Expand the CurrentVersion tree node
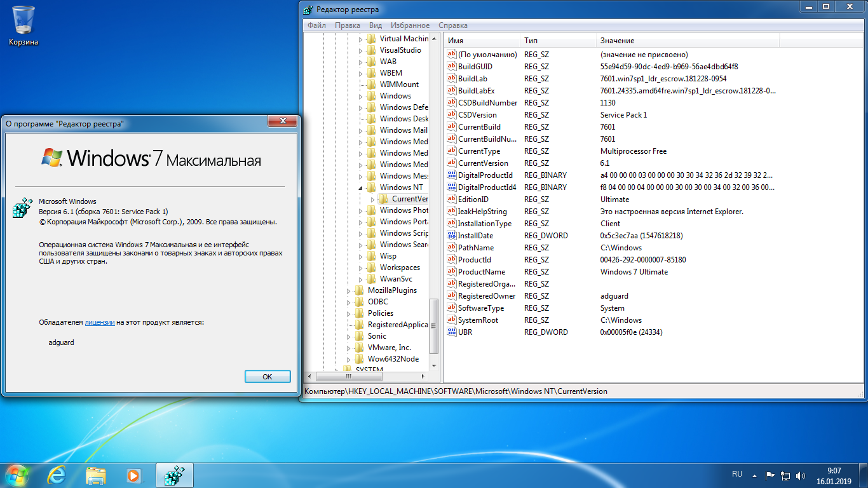This screenshot has height=488, width=868. pyautogui.click(x=373, y=200)
